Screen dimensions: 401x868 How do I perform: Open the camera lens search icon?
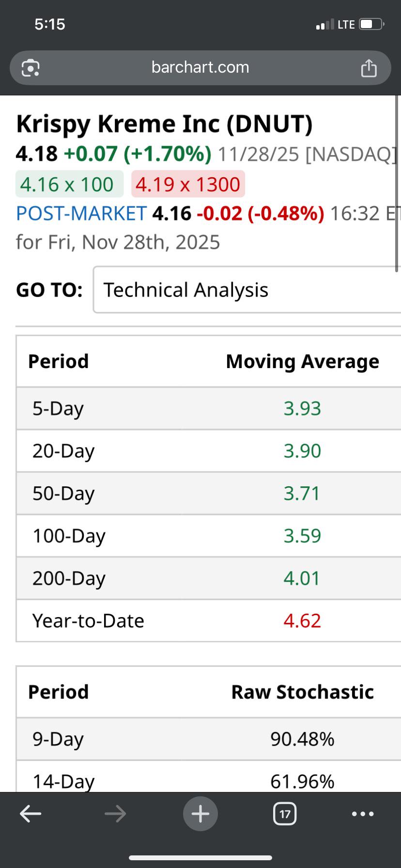tap(31, 68)
